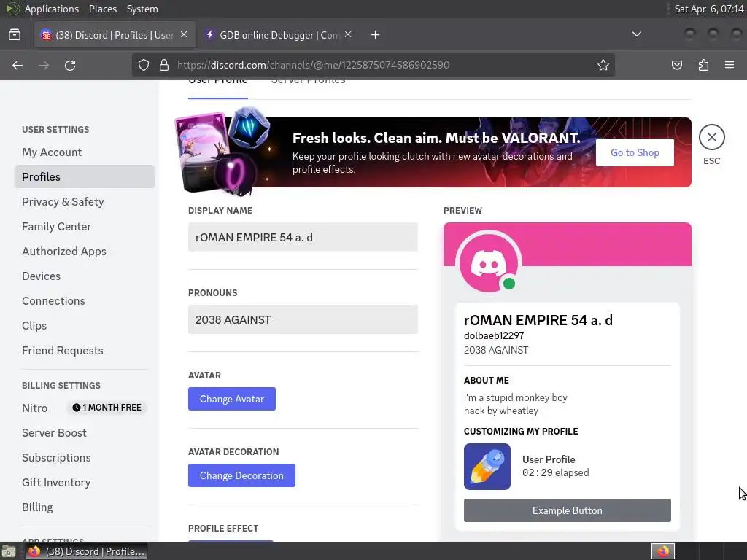The image size is (747, 560).
Task: Open Connections settings
Action: (x=85, y=300)
